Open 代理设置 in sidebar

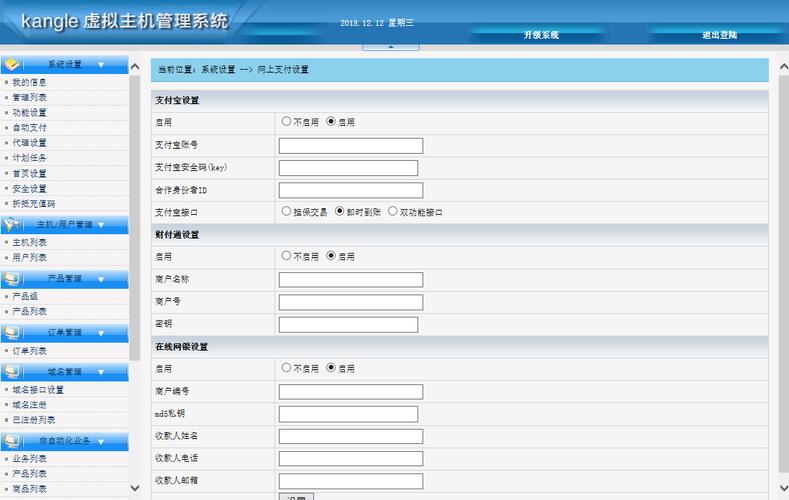(29, 143)
